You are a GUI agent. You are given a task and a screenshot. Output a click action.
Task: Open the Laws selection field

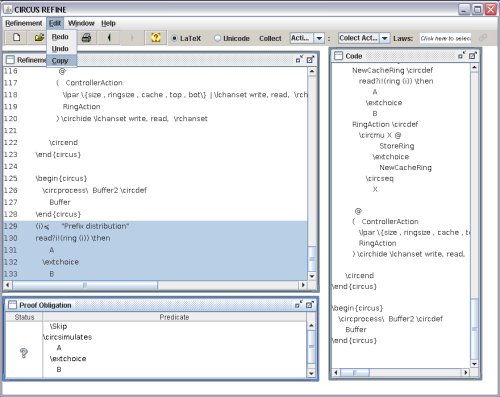pyautogui.click(x=445, y=38)
